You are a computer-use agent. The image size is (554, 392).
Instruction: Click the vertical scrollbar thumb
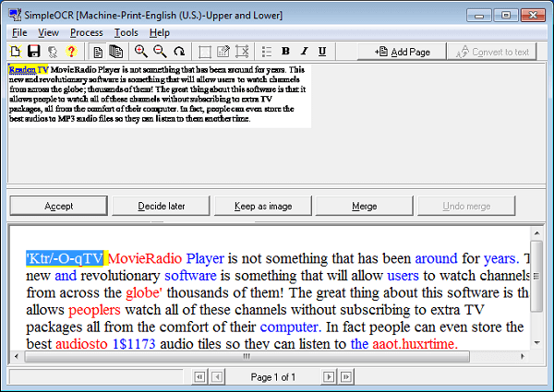tap(536, 276)
